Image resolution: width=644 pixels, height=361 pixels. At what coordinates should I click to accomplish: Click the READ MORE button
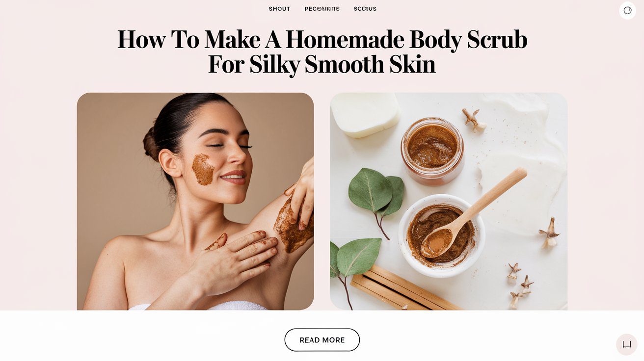click(x=322, y=340)
